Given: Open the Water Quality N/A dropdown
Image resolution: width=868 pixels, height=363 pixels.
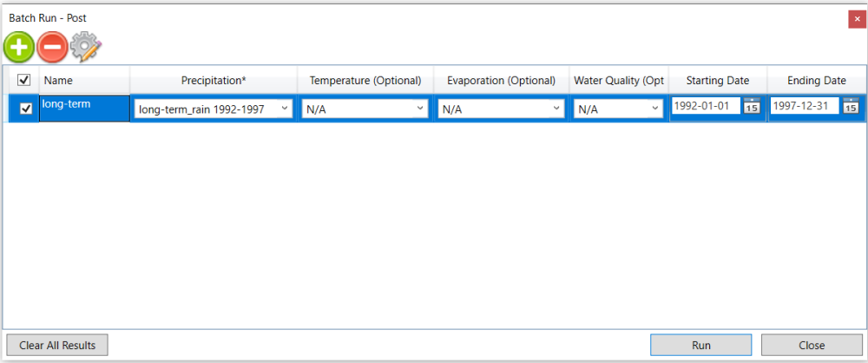Looking at the screenshot, I should click(x=618, y=109).
